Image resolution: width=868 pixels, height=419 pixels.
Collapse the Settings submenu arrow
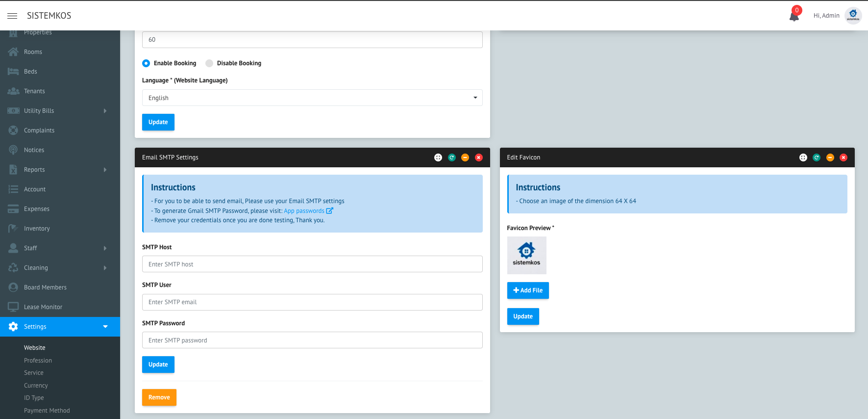[105, 327]
